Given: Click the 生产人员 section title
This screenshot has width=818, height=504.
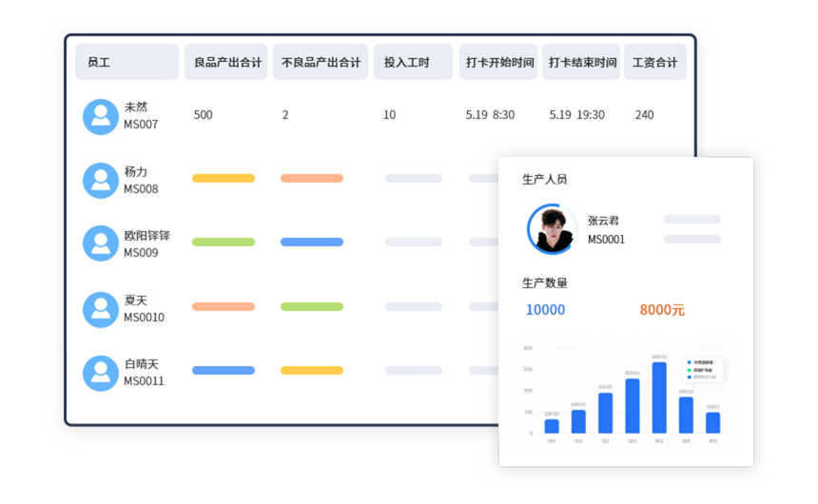Looking at the screenshot, I should click(x=544, y=180).
